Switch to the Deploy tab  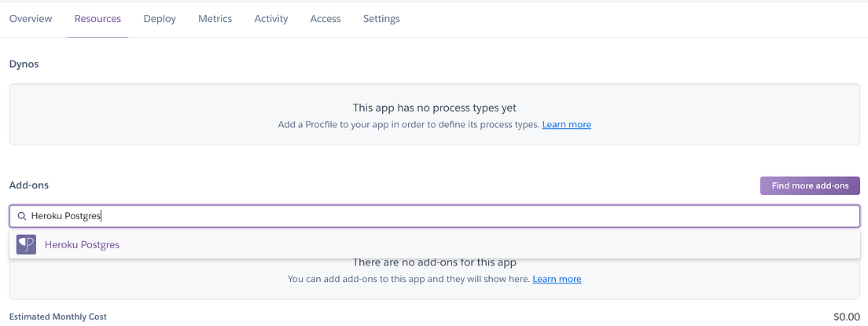pos(160,19)
